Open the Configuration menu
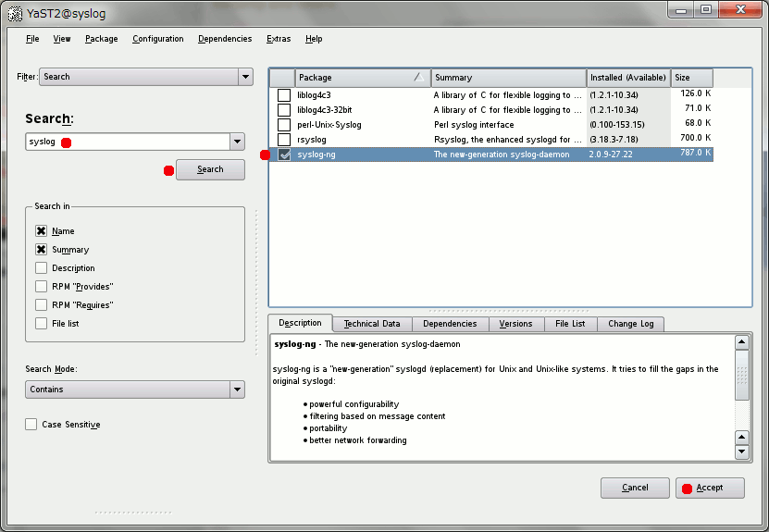 (x=158, y=39)
